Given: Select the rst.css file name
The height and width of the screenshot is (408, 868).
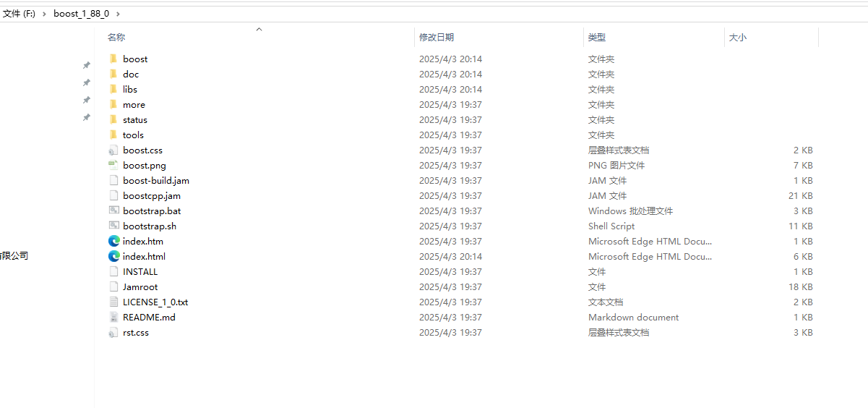Looking at the screenshot, I should 136,333.
